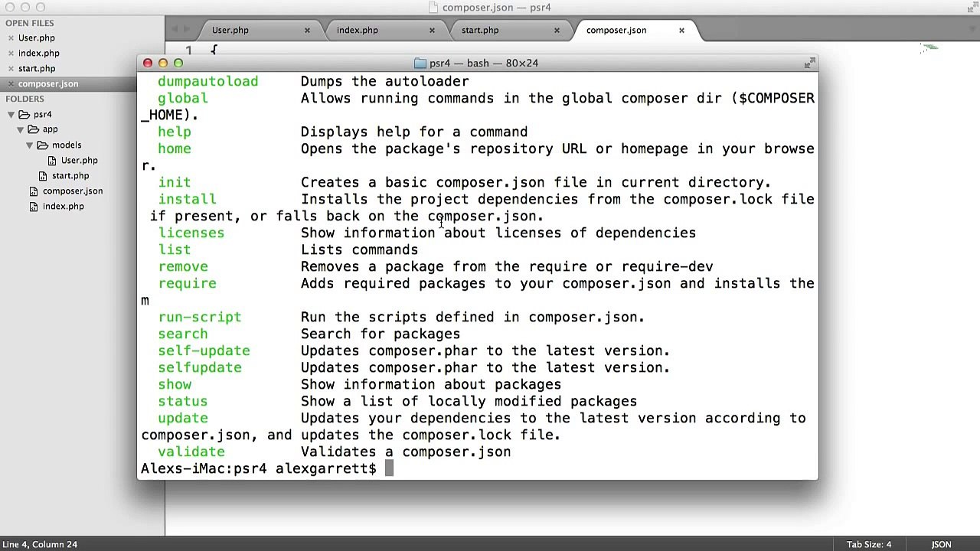Screen dimensions: 980x551
Task: Click the index.php file icon in the psr4 folder tree
Action: point(34,206)
